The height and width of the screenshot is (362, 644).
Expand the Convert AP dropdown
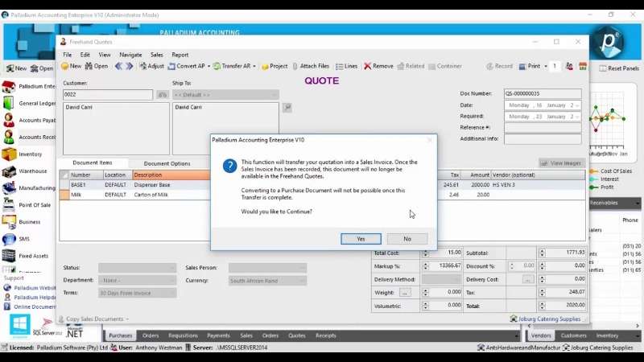[x=210, y=66]
